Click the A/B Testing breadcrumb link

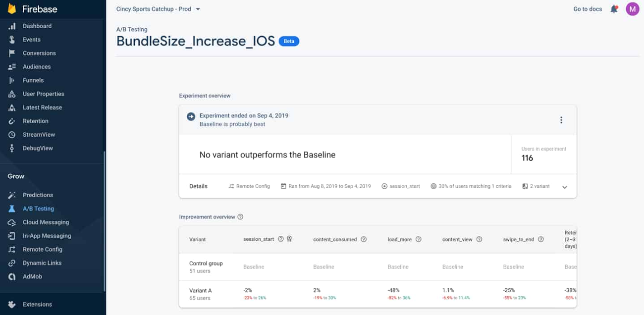(132, 29)
